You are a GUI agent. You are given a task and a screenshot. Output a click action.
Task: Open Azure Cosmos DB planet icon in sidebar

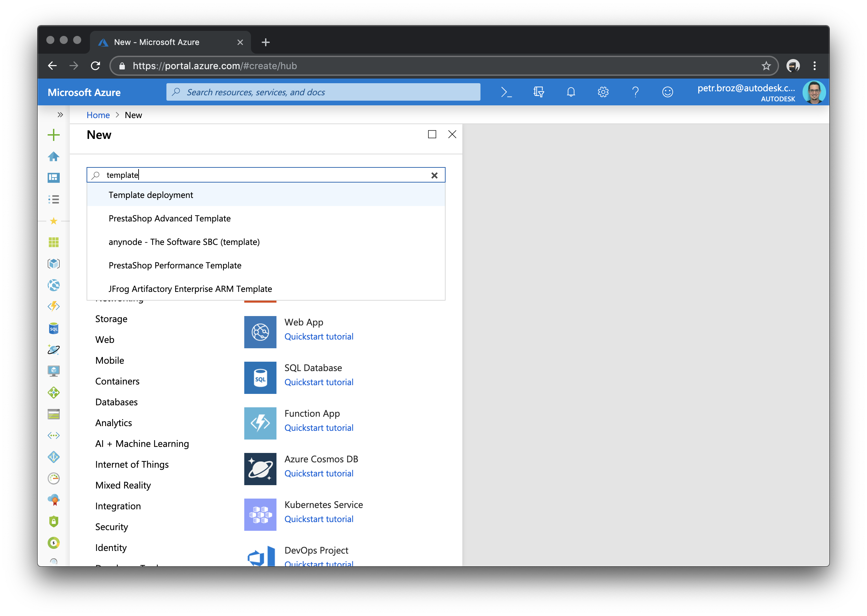[53, 349]
